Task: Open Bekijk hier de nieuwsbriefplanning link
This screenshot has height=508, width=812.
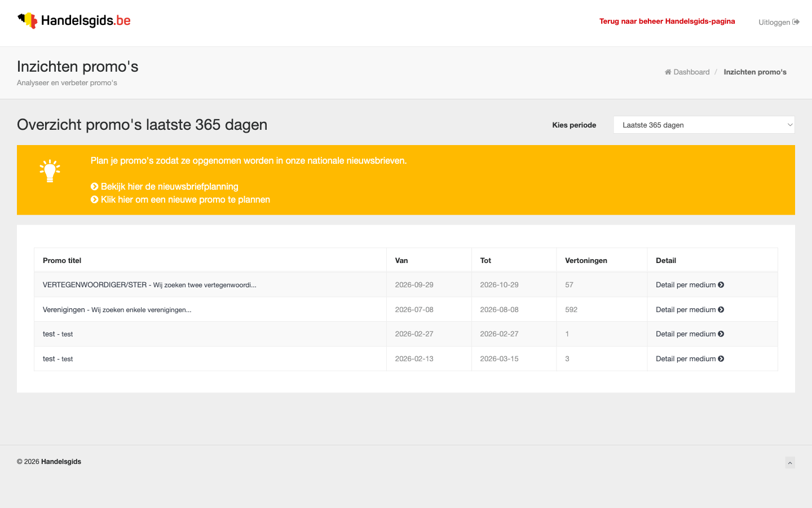Action: click(165, 186)
